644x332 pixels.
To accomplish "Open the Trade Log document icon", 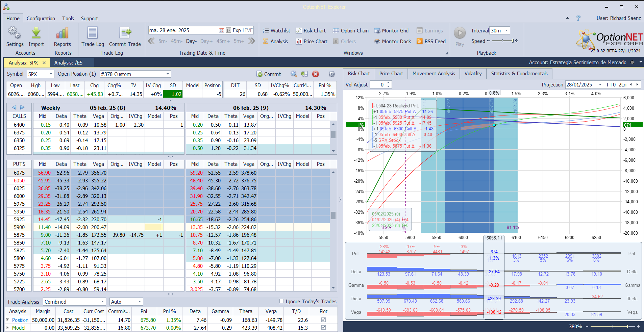I will tap(93, 33).
